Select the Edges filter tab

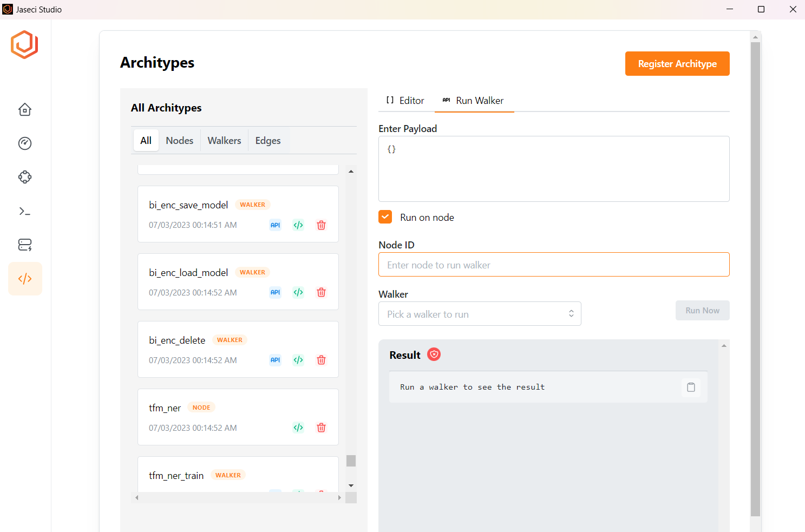(x=267, y=141)
